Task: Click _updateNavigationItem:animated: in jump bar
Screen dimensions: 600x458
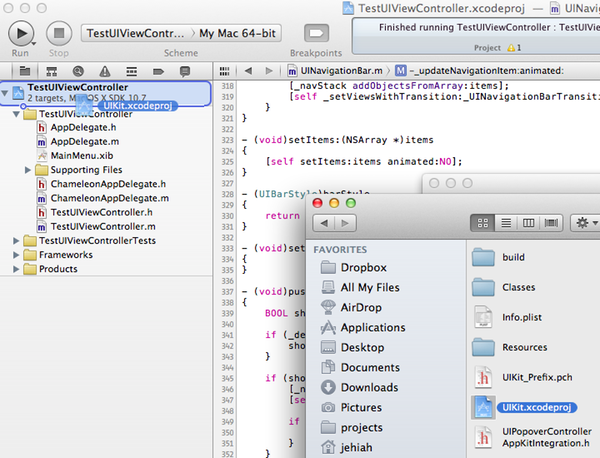Action: [479, 71]
